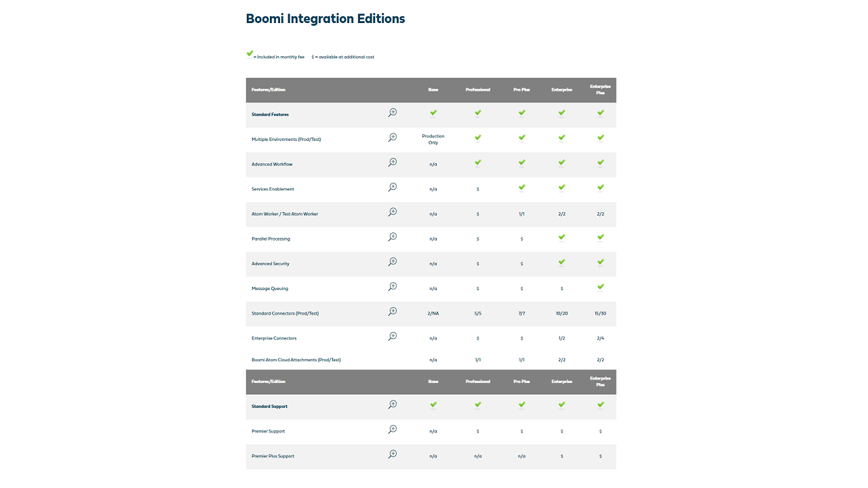Screen dimensions: 868x488
Task: Open the Message Queuing link
Action: pyautogui.click(x=270, y=289)
